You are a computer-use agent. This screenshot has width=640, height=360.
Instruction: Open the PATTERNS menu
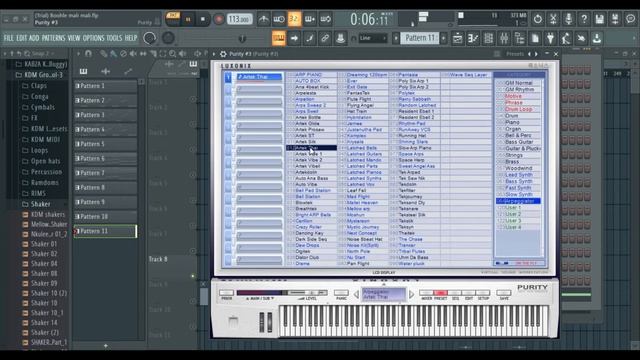pos(53,38)
